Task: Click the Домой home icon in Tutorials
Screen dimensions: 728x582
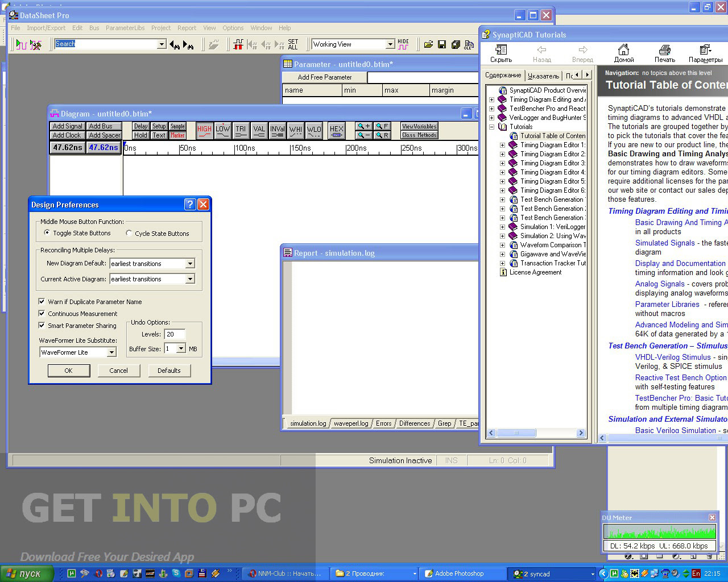Action: [624, 53]
